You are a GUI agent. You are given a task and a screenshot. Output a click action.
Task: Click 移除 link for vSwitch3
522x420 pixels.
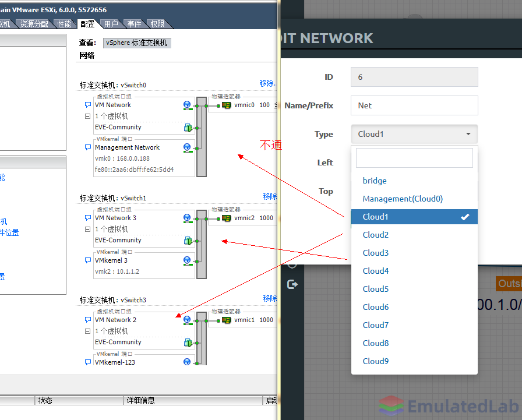270,298
